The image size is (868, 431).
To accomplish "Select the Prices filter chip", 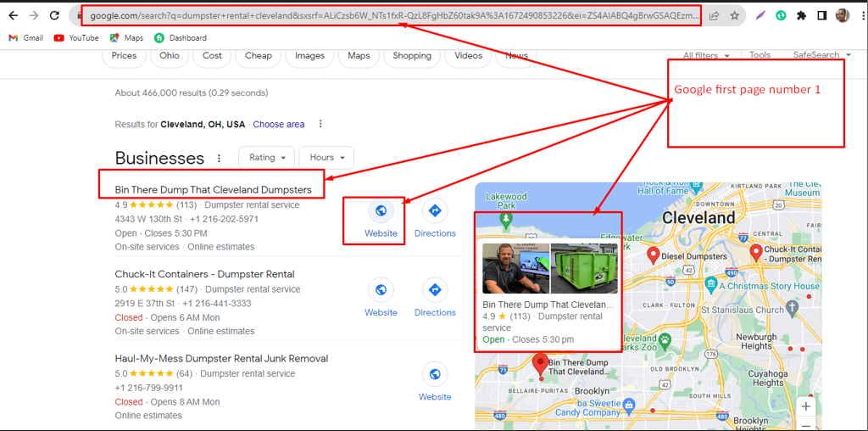I will pos(124,55).
